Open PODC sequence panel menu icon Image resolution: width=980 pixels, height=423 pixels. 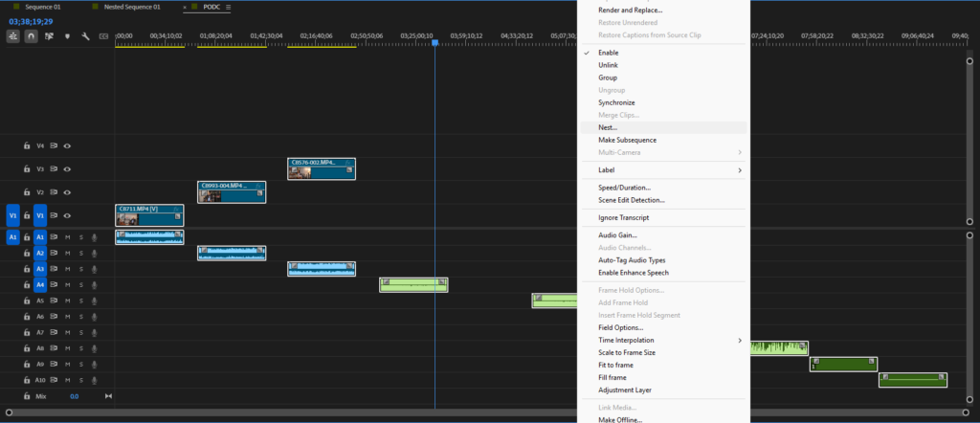tap(228, 7)
